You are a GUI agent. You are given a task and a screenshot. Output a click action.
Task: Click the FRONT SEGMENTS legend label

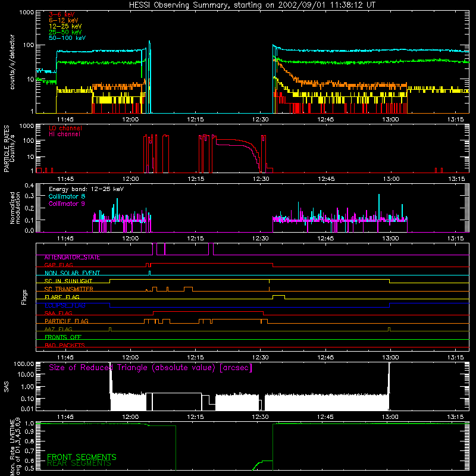82,457
